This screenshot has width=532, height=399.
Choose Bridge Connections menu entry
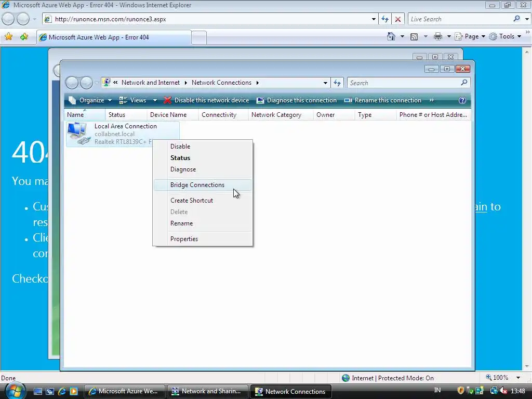tap(203, 185)
